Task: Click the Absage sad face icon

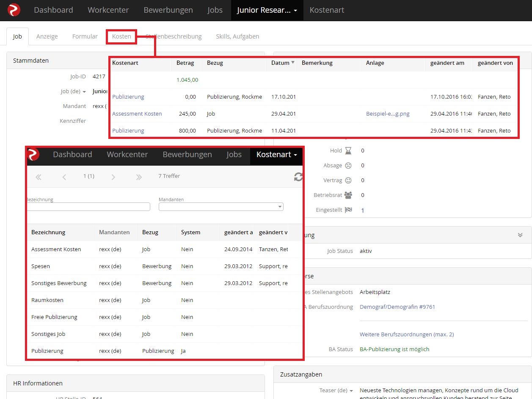Action: point(348,165)
